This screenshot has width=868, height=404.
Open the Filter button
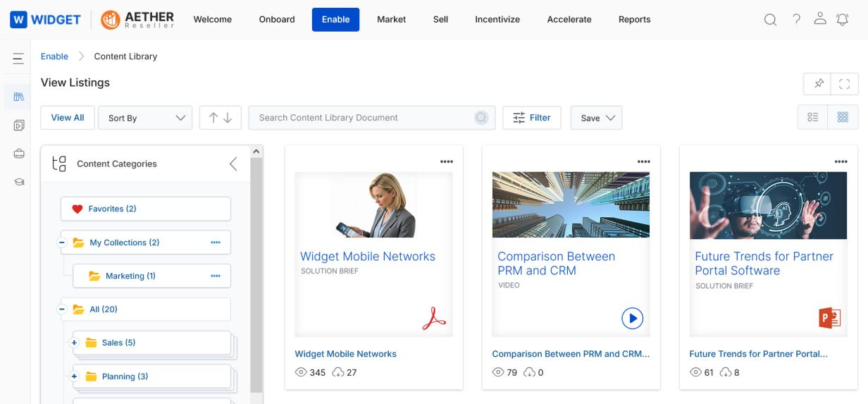[x=532, y=118]
